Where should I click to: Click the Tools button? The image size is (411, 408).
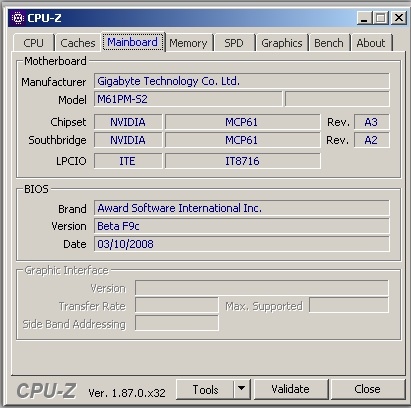pyautogui.click(x=205, y=389)
